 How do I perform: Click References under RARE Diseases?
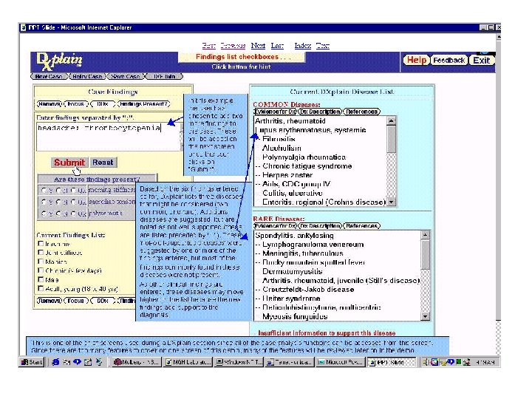click(361, 225)
